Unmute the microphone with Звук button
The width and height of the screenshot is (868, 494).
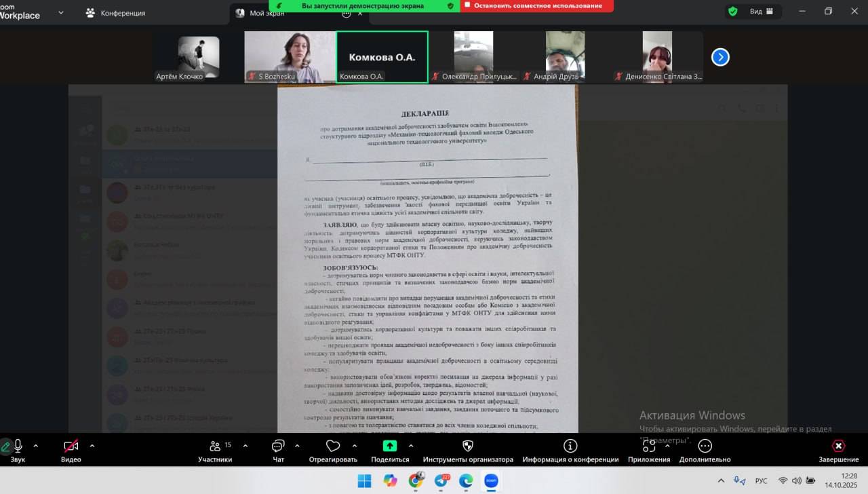[x=18, y=446]
